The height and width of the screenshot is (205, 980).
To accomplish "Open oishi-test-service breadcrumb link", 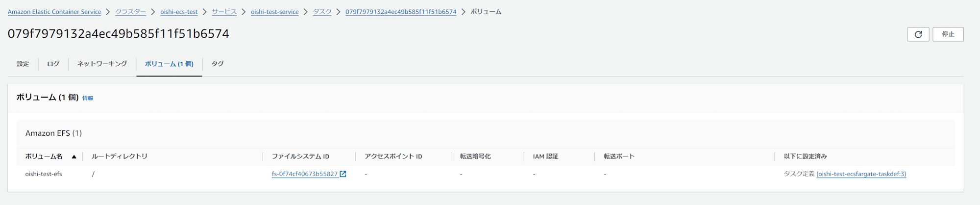I will click(x=274, y=12).
